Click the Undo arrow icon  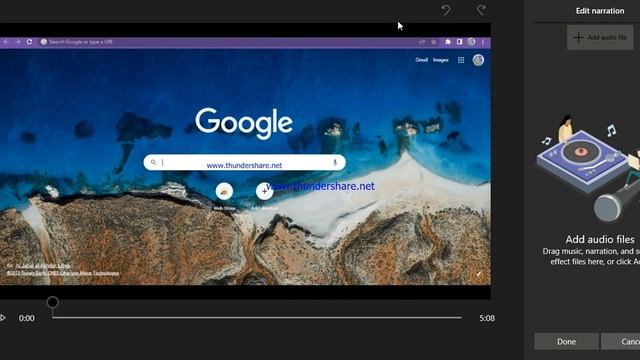446,10
